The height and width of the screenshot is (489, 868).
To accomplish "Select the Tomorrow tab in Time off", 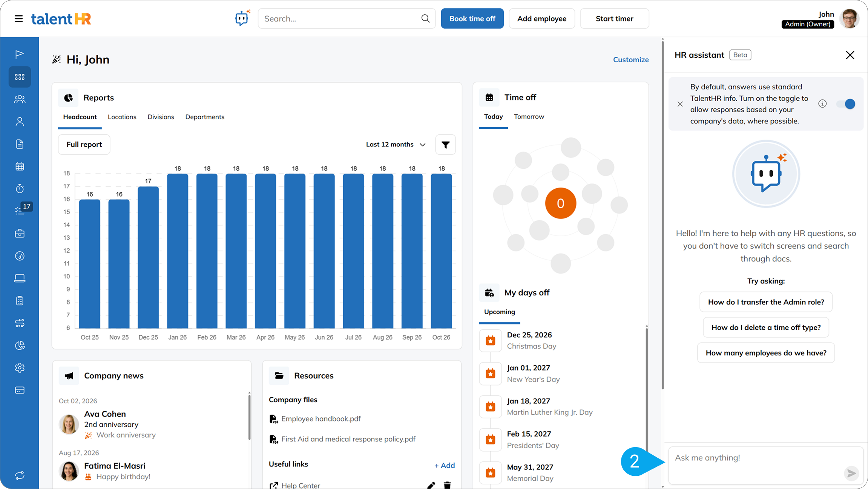I will coord(529,117).
